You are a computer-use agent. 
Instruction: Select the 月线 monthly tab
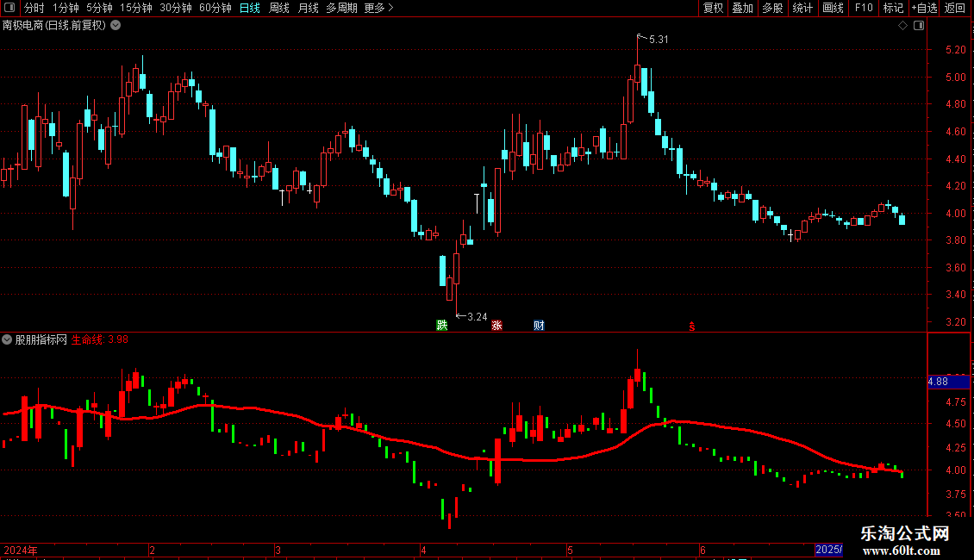(x=308, y=8)
